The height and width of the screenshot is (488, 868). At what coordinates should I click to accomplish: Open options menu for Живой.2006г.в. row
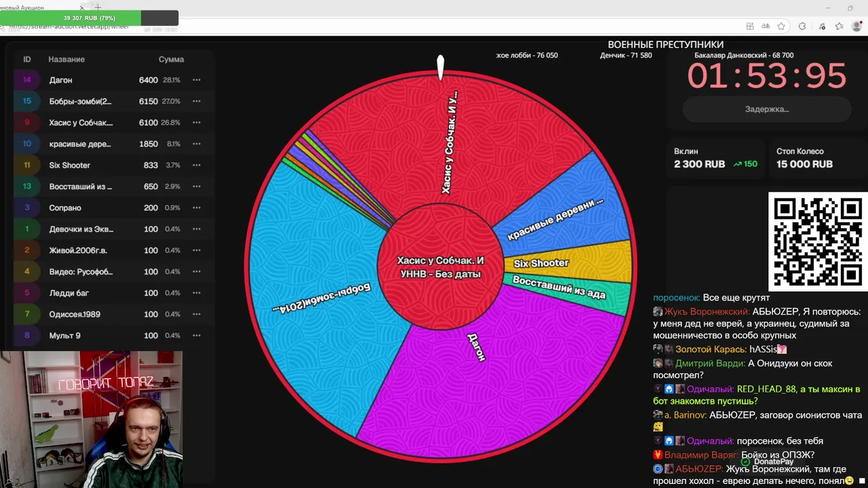(x=196, y=251)
